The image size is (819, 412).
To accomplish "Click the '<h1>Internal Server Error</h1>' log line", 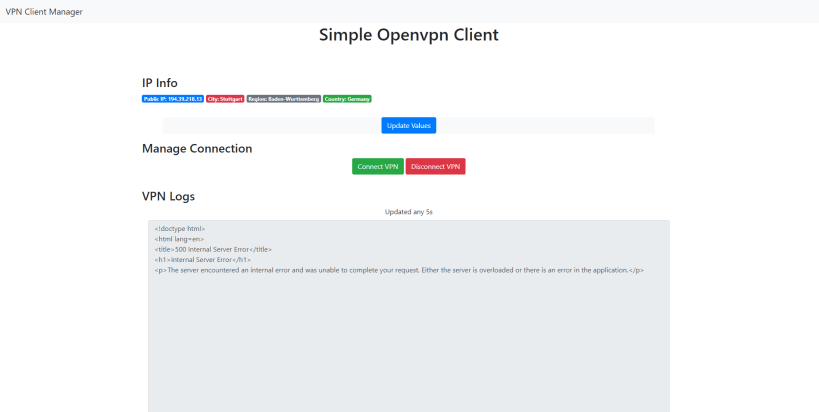I will (x=203, y=260).
